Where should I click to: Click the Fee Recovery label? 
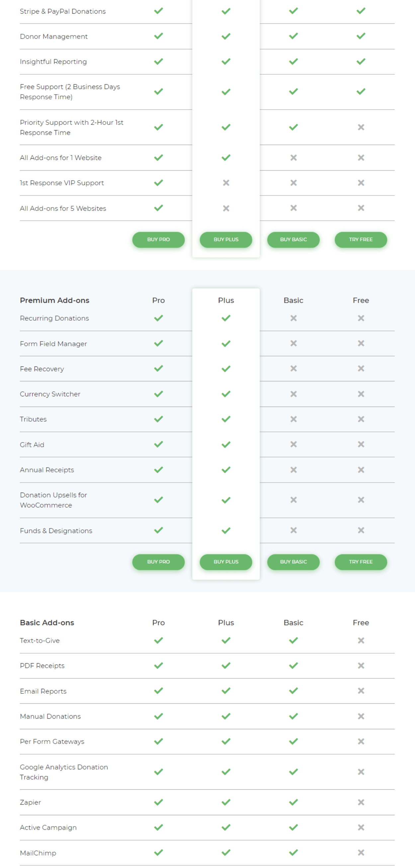pyautogui.click(x=42, y=369)
